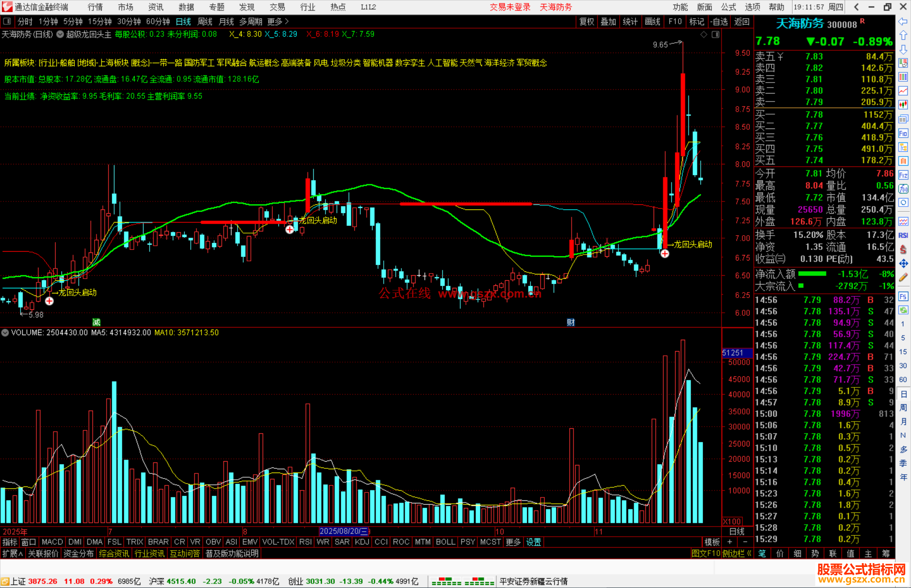Image resolution: width=911 pixels, height=588 pixels.
Task: Click the back arrow sidebar icon
Action: 903,21
